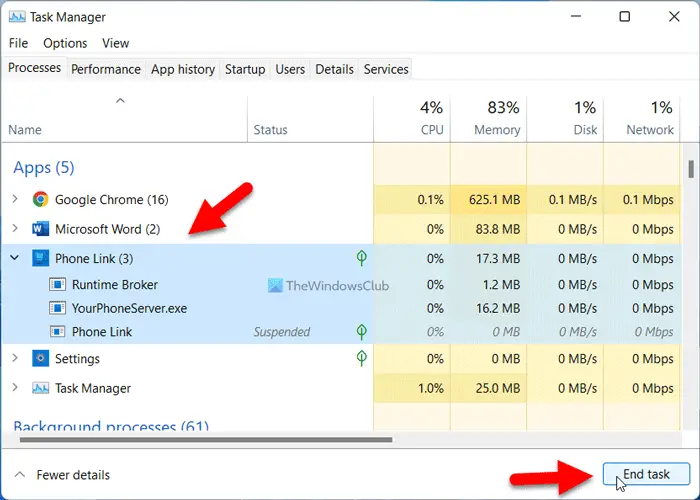Click Chrome's 0.1 MB/s disk value

coord(573,199)
